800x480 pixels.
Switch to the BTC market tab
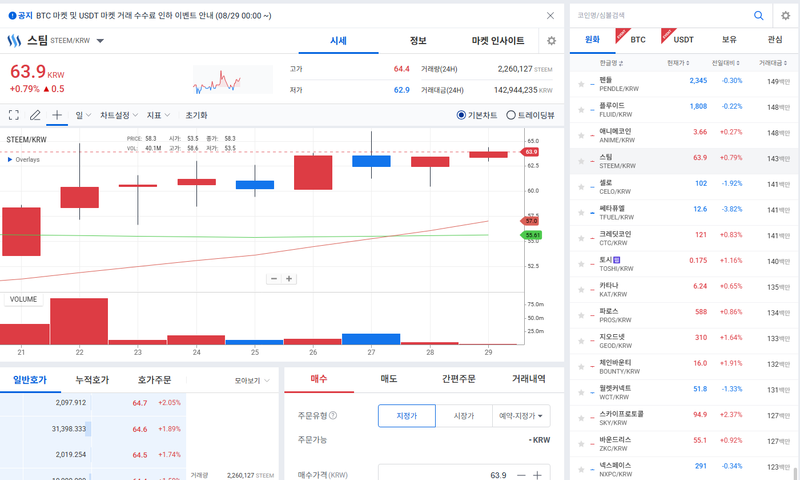pyautogui.click(x=637, y=40)
